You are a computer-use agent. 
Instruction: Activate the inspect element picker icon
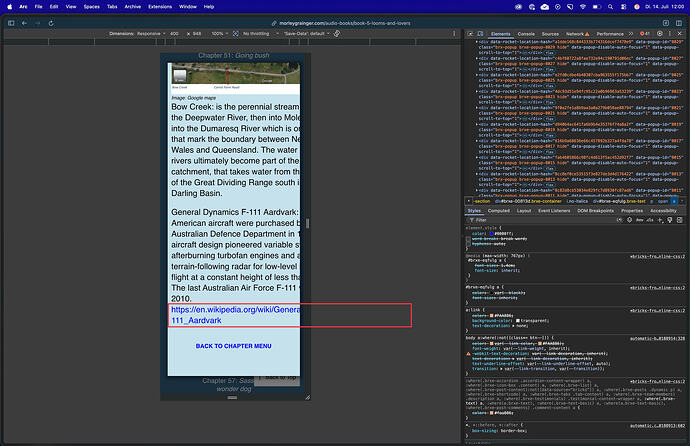[470, 34]
